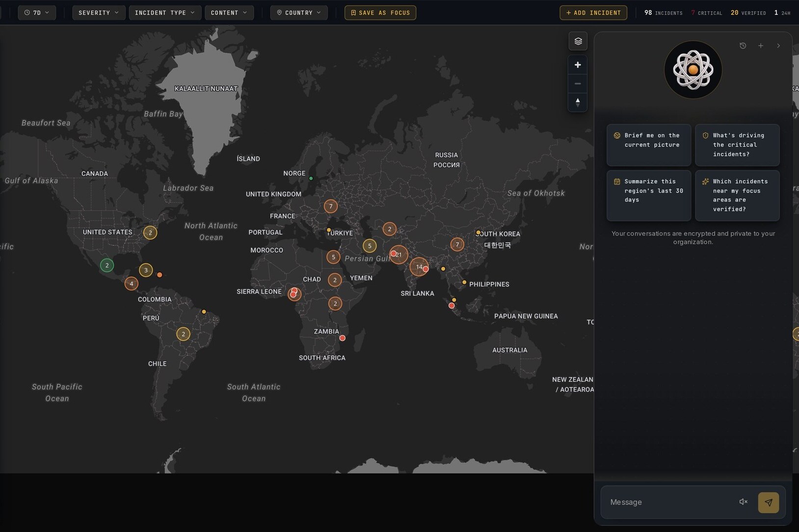The image size is (799, 532).
Task: Click Save As Focus button
Action: pyautogui.click(x=380, y=13)
